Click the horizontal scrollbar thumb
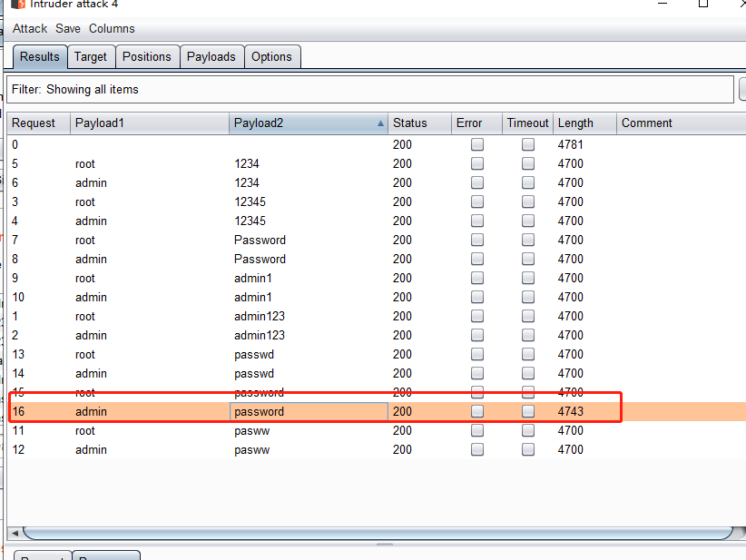Image resolution: width=746 pixels, height=560 pixels. [378, 533]
